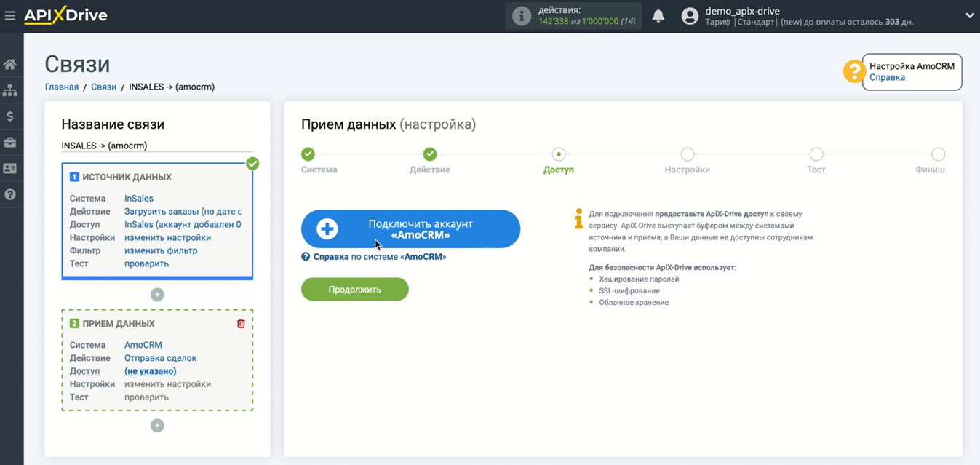The height and width of the screenshot is (465, 980).
Task: Open the hamburger menu
Action: pos(9,15)
